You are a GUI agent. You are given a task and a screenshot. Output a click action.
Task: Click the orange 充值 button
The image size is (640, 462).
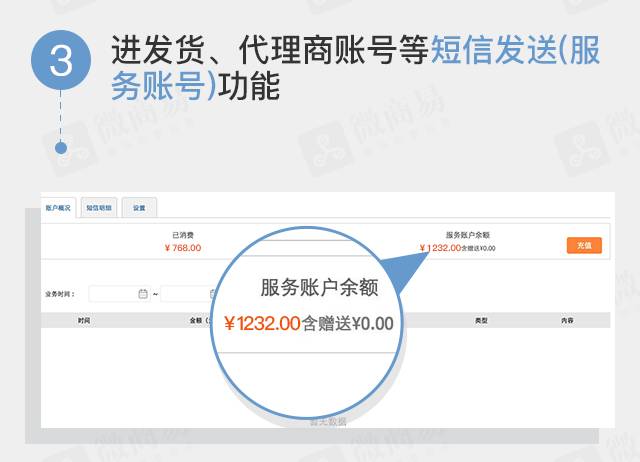(584, 245)
